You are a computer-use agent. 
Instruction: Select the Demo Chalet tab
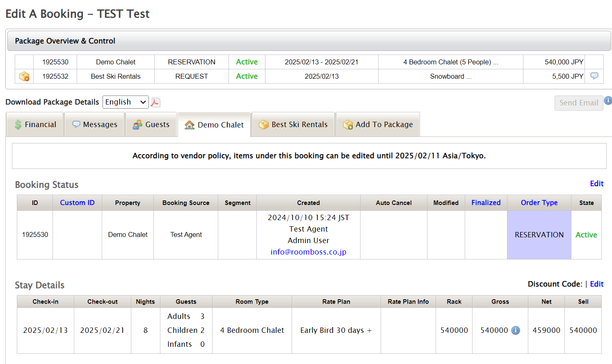pos(214,125)
